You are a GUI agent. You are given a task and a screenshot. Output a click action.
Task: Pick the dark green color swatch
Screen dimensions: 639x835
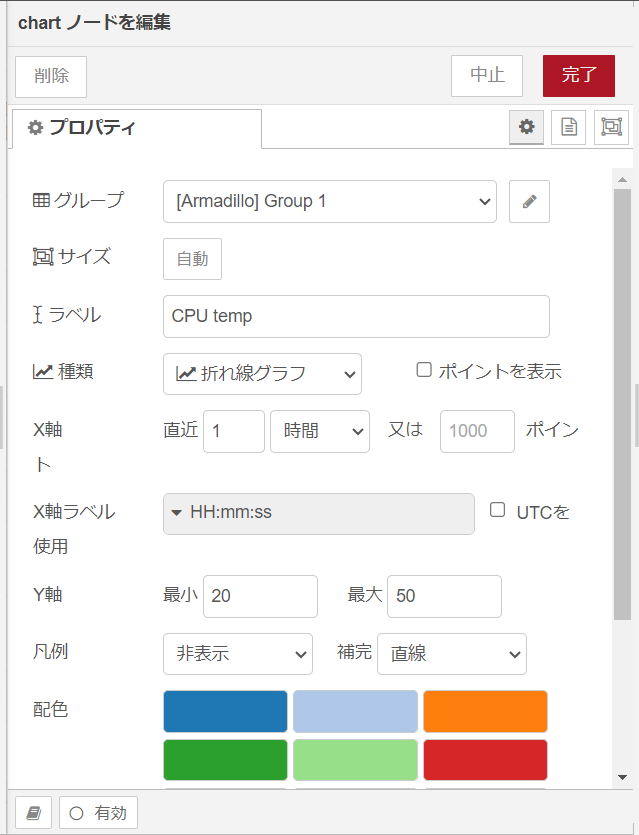click(x=225, y=760)
